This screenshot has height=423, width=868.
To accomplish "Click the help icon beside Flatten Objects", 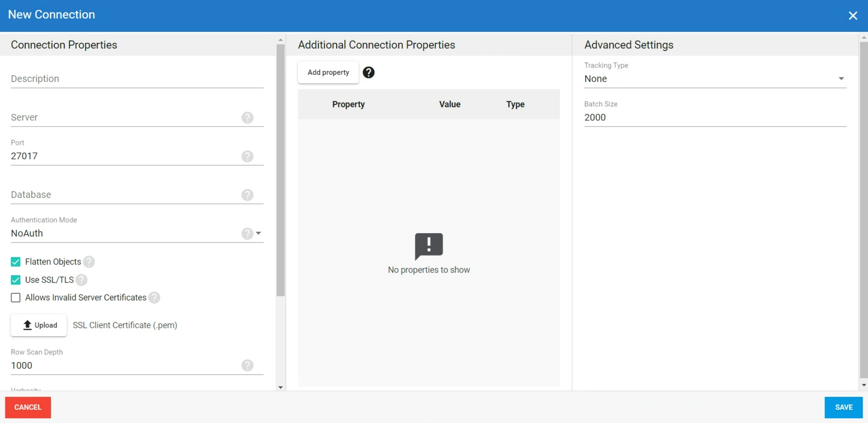I will [88, 262].
